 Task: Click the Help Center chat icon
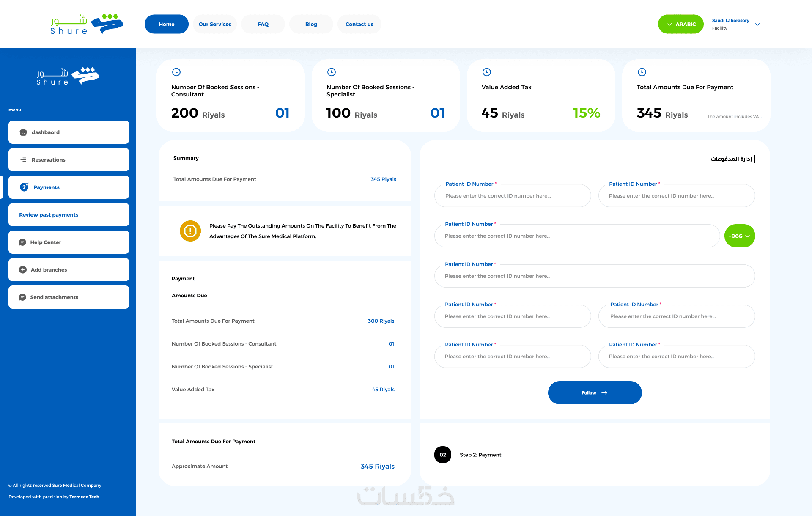[22, 242]
